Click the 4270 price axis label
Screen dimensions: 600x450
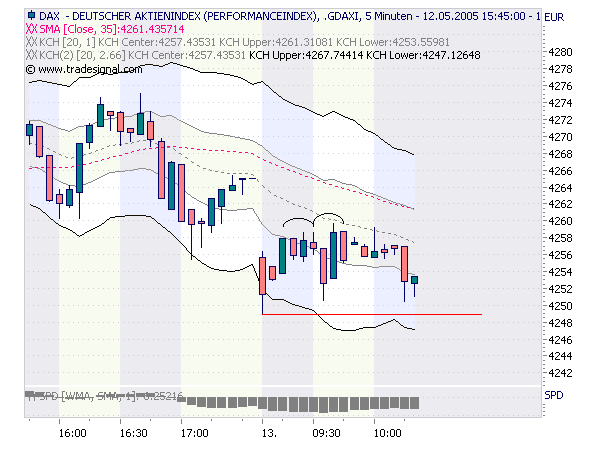[560, 137]
